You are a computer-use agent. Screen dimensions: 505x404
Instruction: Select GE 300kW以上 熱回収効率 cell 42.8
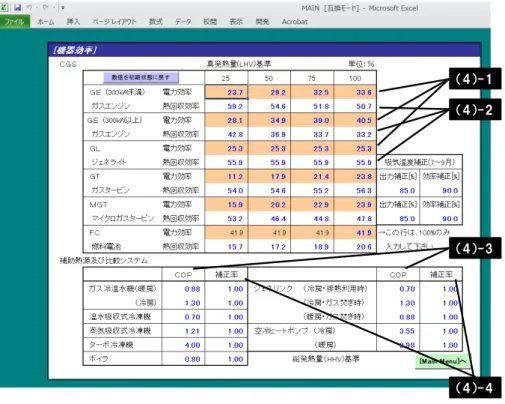(x=226, y=134)
